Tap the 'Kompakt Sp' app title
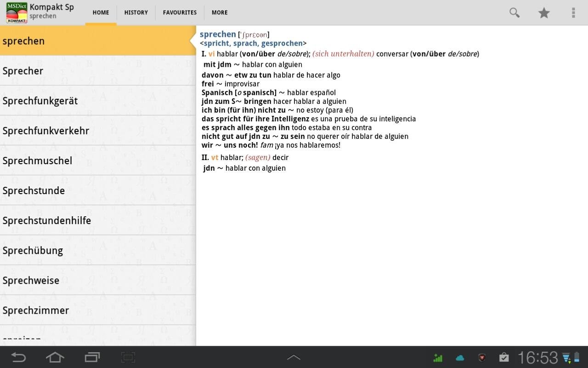This screenshot has height=368, width=588. pyautogui.click(x=51, y=7)
